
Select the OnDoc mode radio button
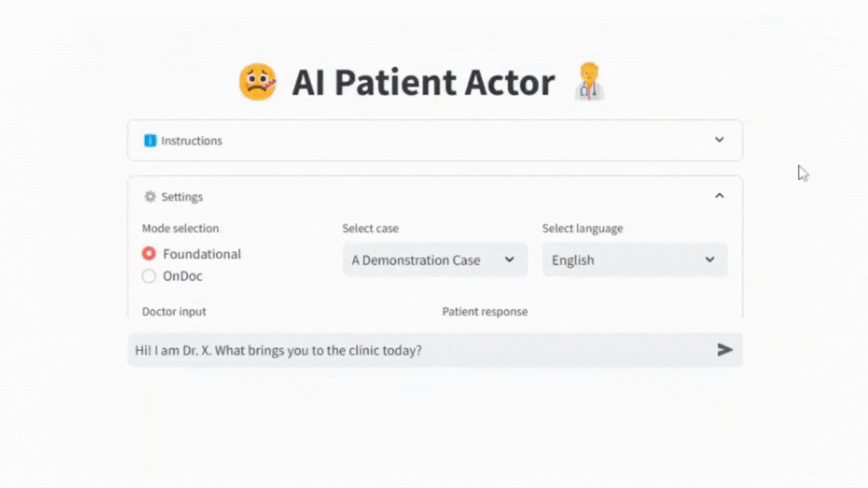click(148, 276)
